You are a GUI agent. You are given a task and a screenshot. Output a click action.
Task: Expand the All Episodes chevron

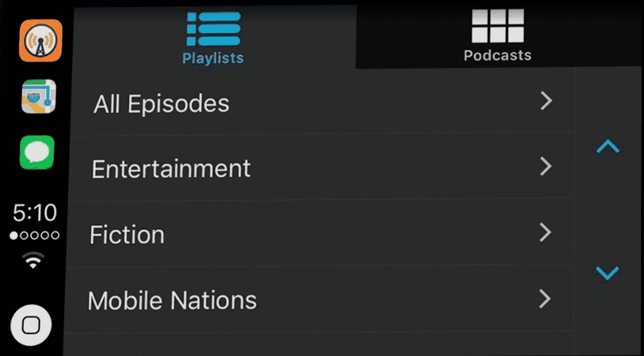pos(546,101)
